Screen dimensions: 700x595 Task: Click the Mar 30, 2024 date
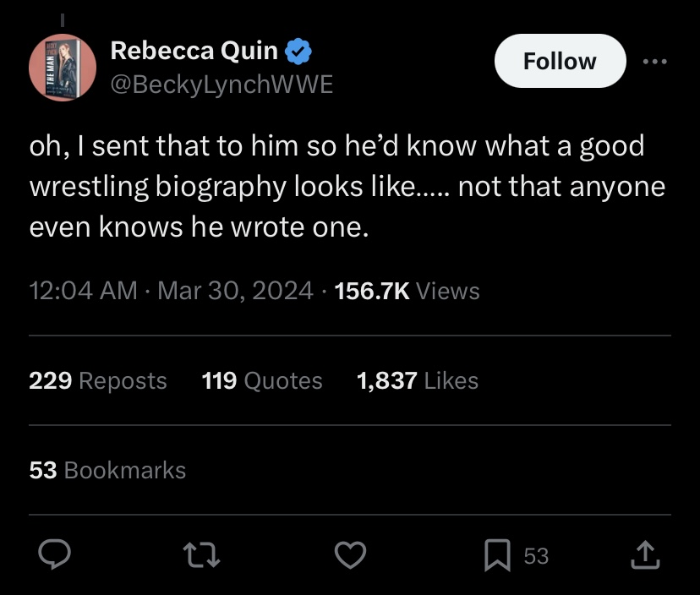(x=235, y=292)
